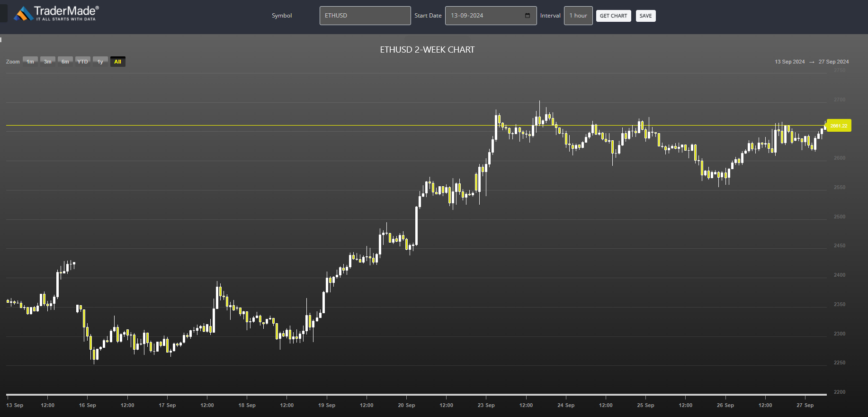
Task: Open the Interval dropdown showing 1 hour
Action: coord(578,16)
